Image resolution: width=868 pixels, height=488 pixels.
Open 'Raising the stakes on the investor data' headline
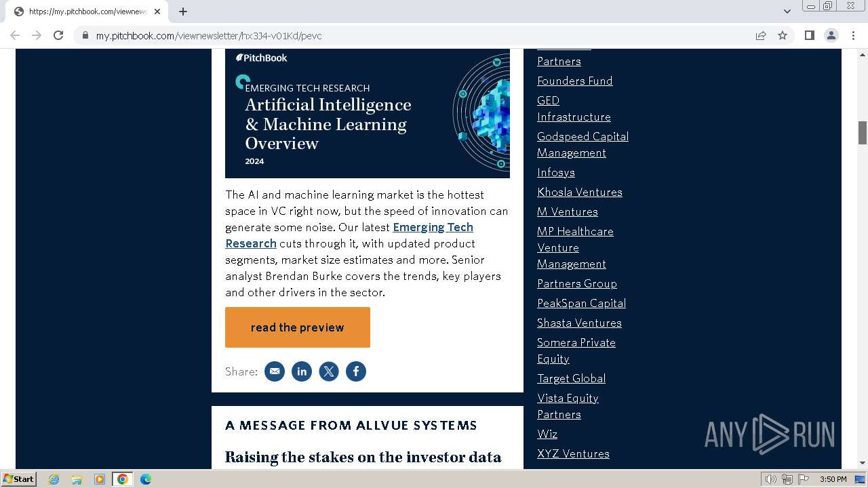[x=363, y=457]
